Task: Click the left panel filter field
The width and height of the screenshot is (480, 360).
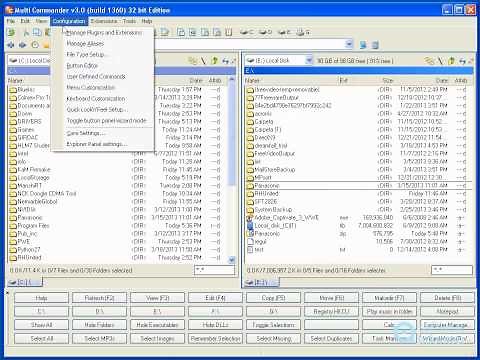Action: click(214, 270)
